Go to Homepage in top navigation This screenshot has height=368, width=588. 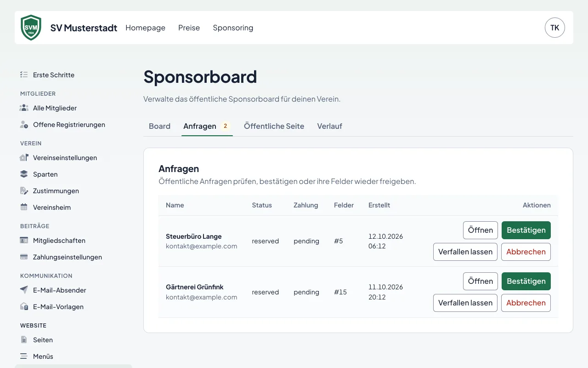click(145, 28)
